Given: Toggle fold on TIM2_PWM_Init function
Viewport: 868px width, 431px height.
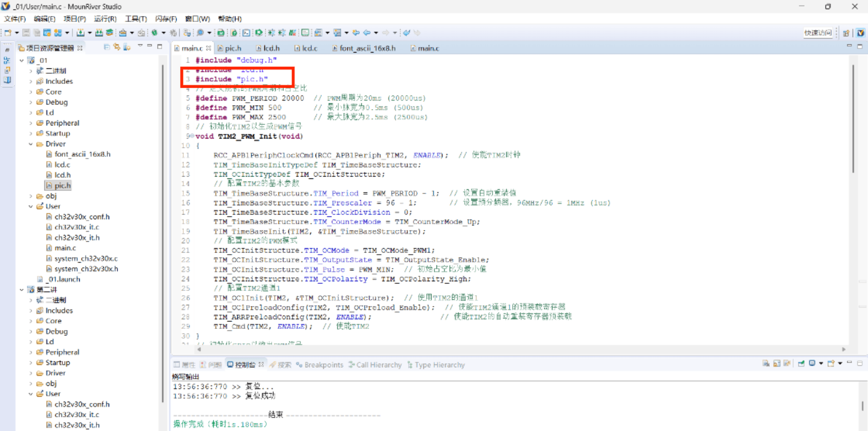Looking at the screenshot, I should pos(192,136).
